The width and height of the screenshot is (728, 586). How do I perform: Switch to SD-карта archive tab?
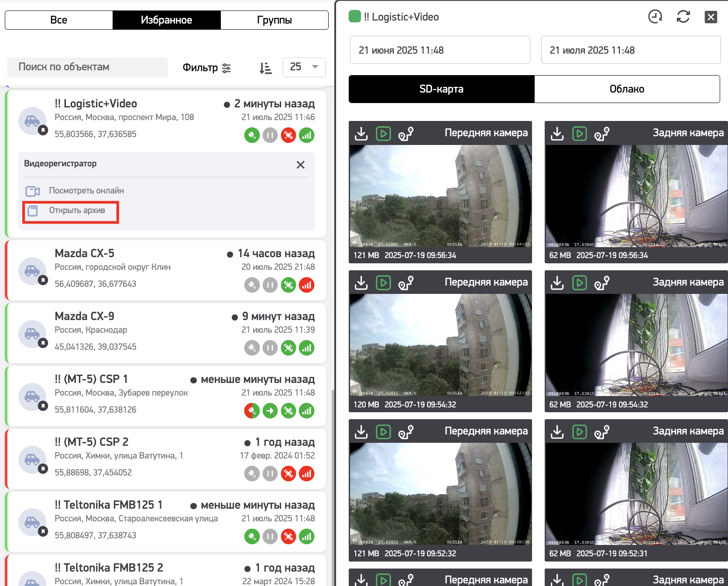pos(442,89)
